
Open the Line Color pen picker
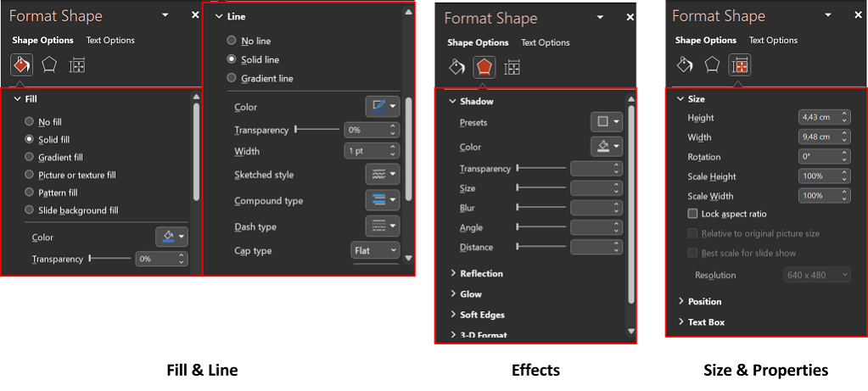(383, 106)
